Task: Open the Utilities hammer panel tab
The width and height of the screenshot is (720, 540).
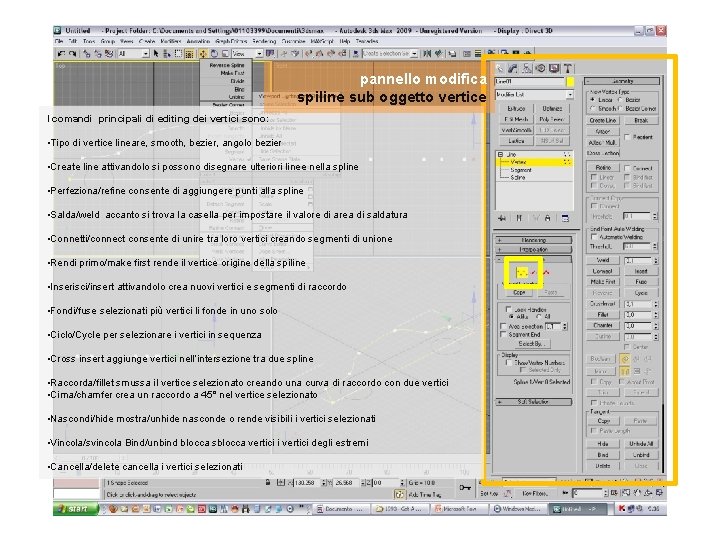Action: pyautogui.click(x=568, y=68)
